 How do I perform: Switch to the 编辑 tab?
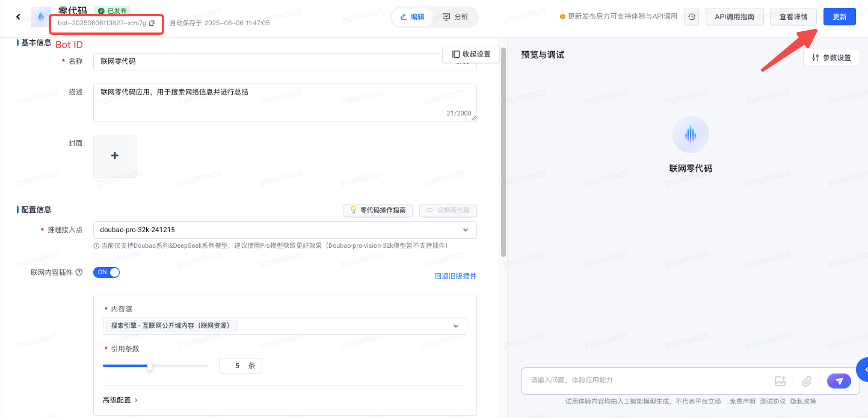[x=412, y=17]
